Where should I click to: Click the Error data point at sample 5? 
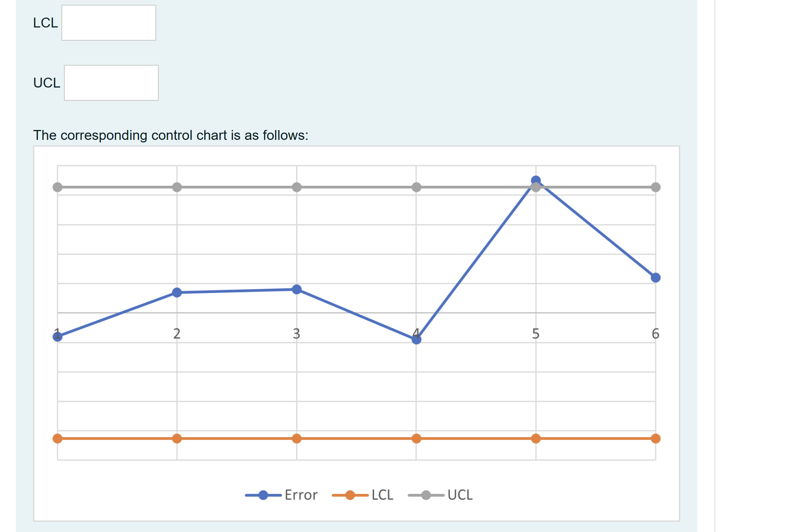pos(536,180)
